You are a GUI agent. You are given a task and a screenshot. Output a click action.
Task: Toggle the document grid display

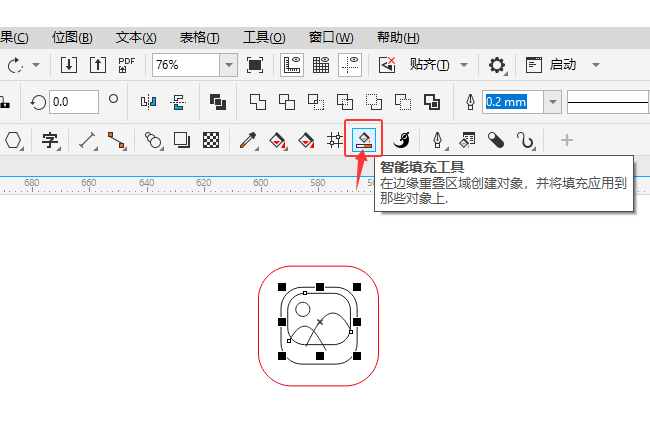pos(321,65)
